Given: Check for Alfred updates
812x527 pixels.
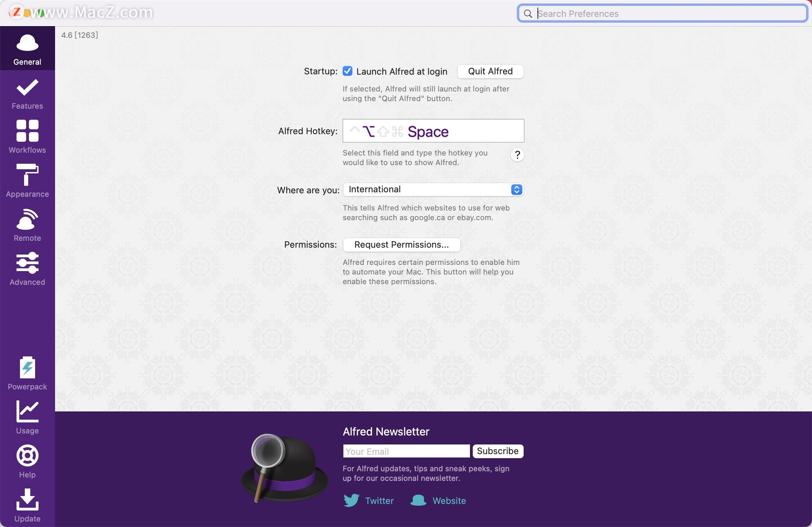Looking at the screenshot, I should coord(27,506).
